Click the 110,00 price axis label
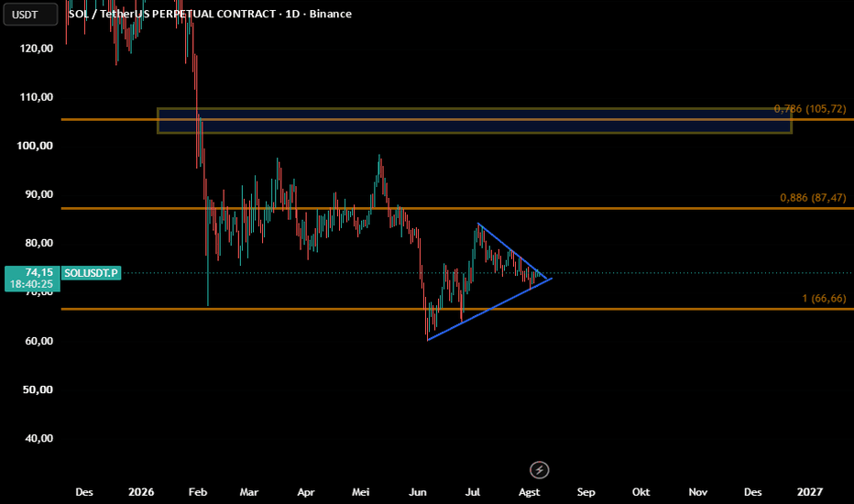Screen dimensions: 854x504 37,97
